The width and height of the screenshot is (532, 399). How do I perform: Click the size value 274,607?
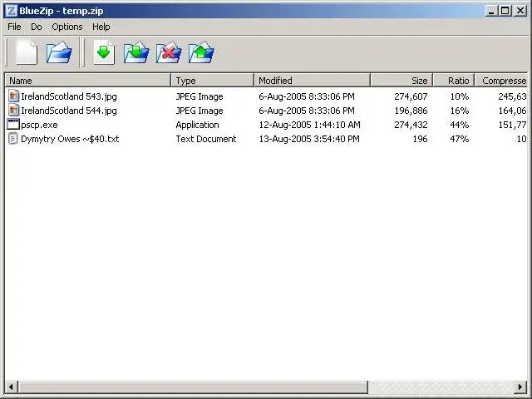tap(411, 96)
